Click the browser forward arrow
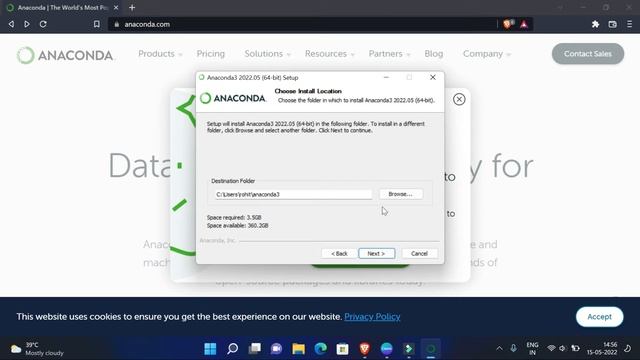This screenshot has width=640, height=360. (x=27, y=24)
